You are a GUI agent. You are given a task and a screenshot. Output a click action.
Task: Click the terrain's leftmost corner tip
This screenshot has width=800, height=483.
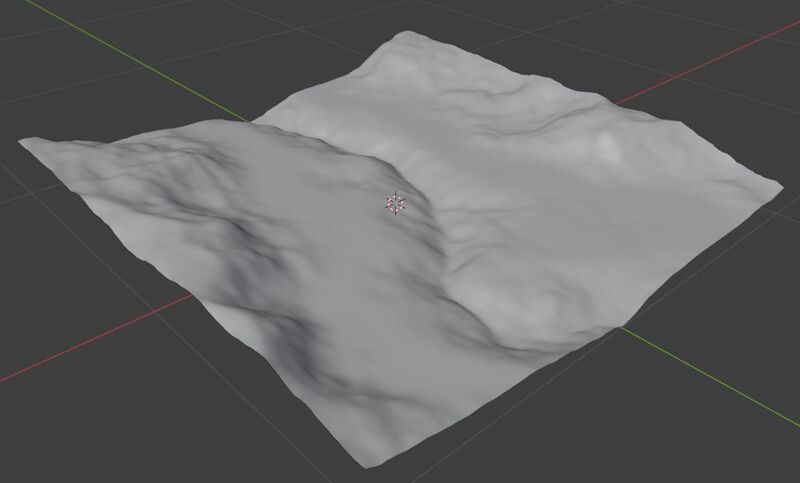click(x=22, y=145)
